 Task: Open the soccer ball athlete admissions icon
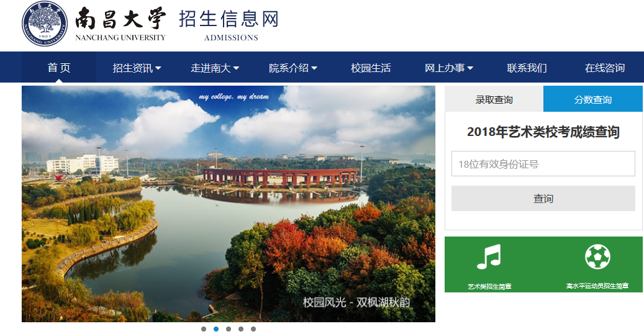pos(597,257)
